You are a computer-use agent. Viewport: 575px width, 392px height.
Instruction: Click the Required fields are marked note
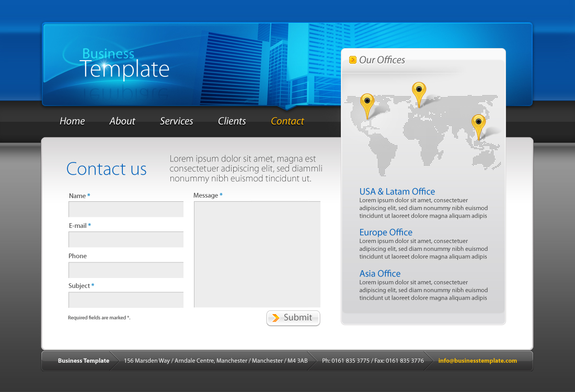pos(99,318)
